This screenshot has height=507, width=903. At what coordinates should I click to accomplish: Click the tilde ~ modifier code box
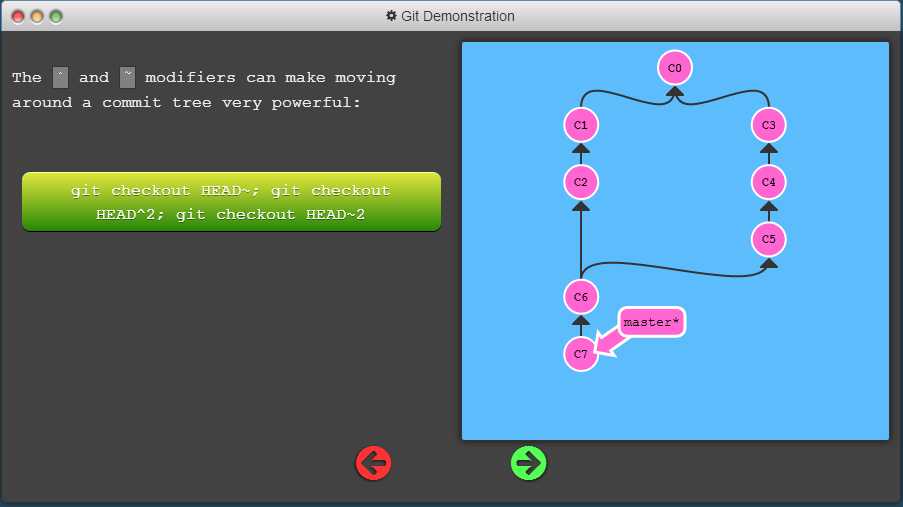127,77
